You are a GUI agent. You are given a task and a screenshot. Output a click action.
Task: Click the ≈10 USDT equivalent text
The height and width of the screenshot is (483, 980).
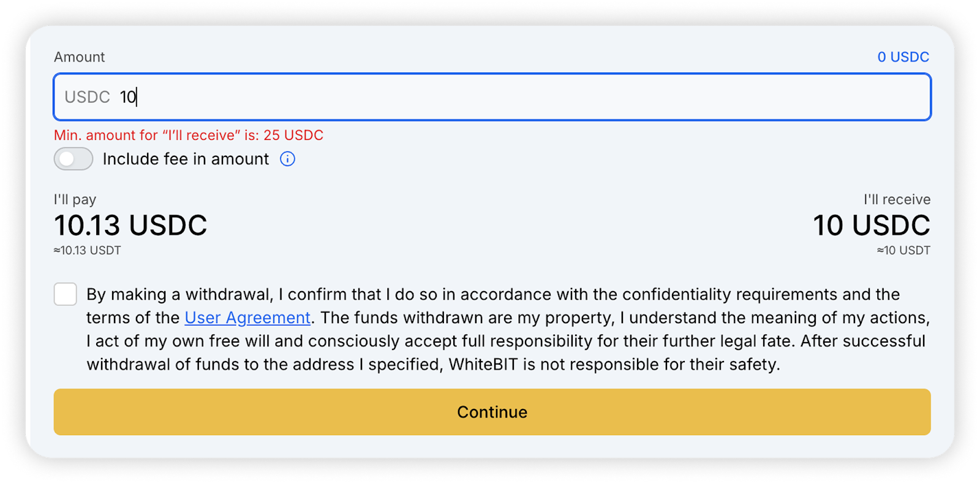[903, 250]
